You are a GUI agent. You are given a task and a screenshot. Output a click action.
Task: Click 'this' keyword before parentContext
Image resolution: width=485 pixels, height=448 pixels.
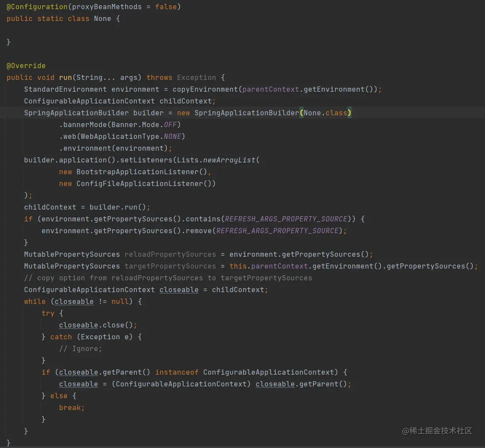(238, 266)
